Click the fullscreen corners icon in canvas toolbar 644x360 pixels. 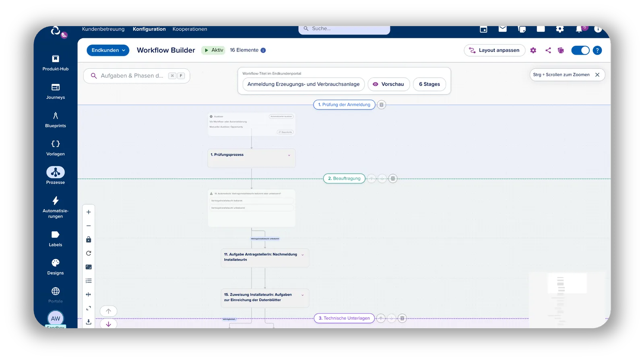89,308
